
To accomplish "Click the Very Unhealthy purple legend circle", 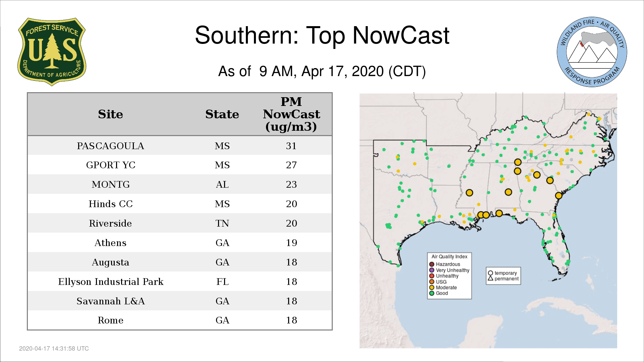I will tap(432, 270).
